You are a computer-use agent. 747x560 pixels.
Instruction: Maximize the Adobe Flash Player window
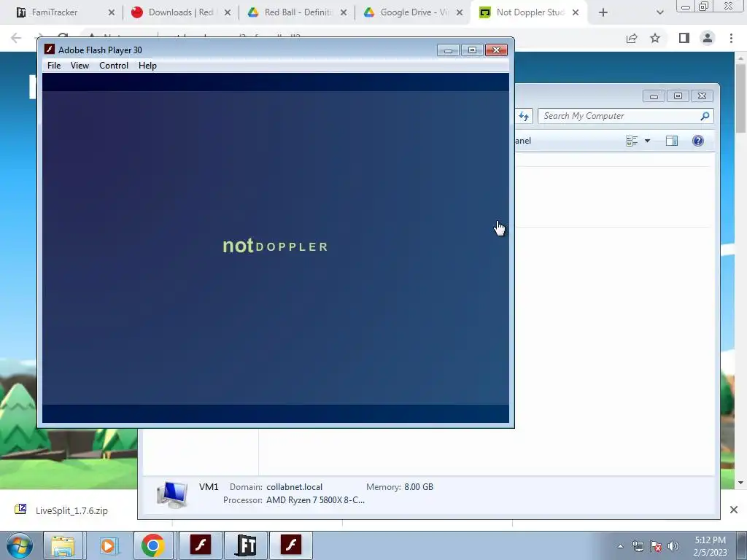[x=472, y=50]
